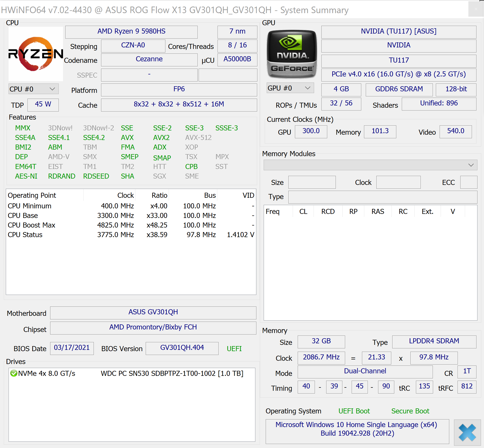Click the AMD Promontory/Bixby FCH chipset field

153,328
